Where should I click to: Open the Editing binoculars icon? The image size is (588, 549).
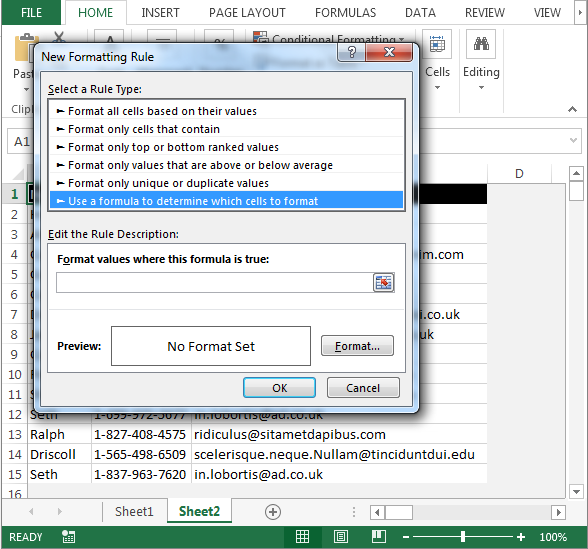point(481,45)
